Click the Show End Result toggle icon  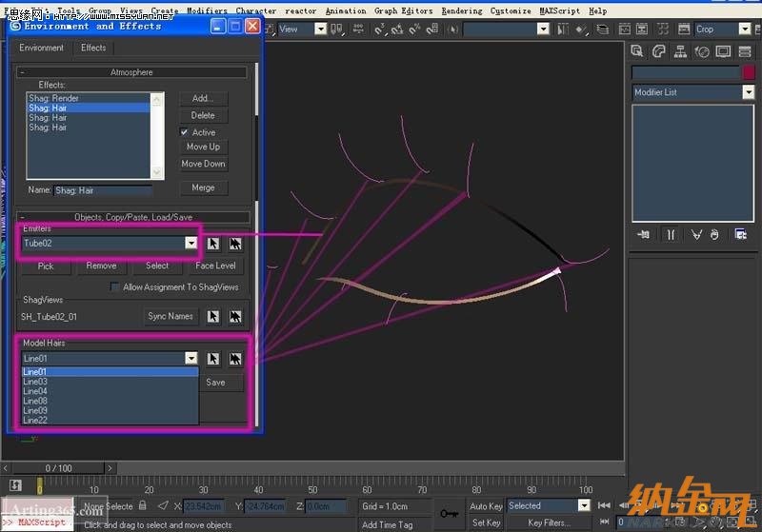(x=671, y=235)
